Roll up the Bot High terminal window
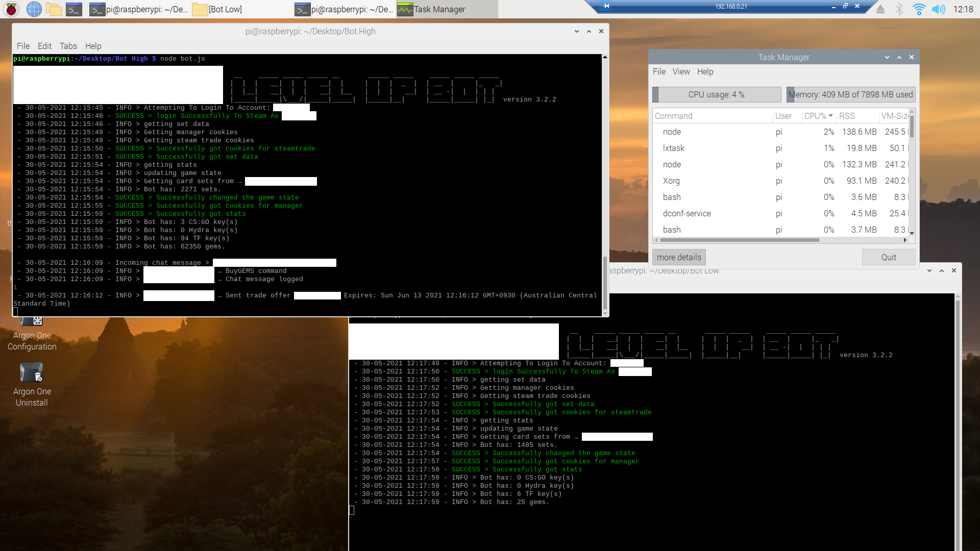The image size is (980, 551). pyautogui.click(x=577, y=31)
